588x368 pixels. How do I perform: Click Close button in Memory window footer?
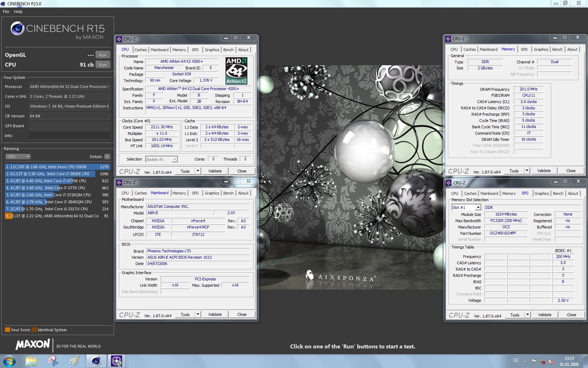[571, 171]
